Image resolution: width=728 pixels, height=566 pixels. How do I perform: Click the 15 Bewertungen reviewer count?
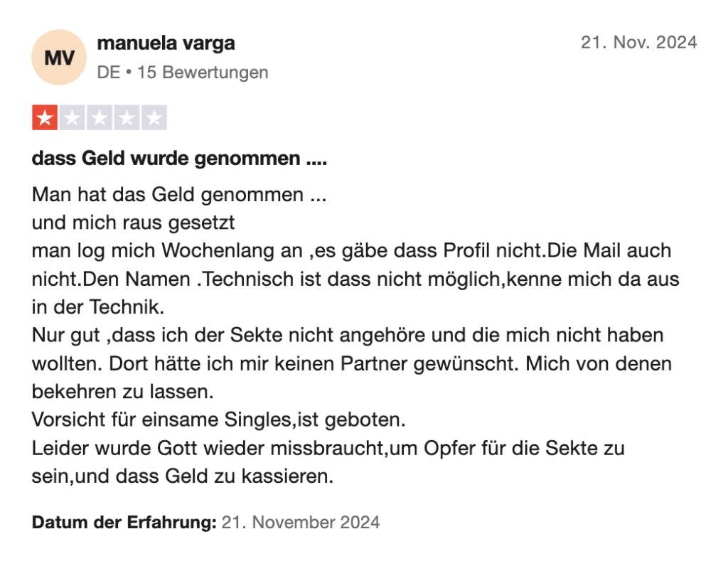(x=203, y=73)
